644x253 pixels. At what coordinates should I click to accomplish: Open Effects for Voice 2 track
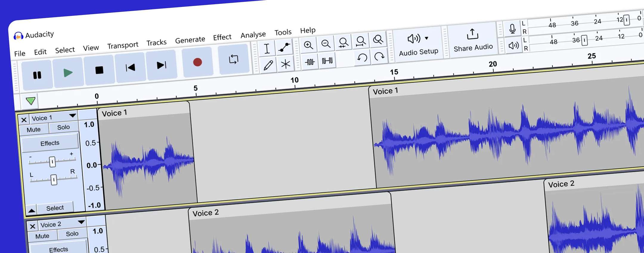(x=59, y=249)
